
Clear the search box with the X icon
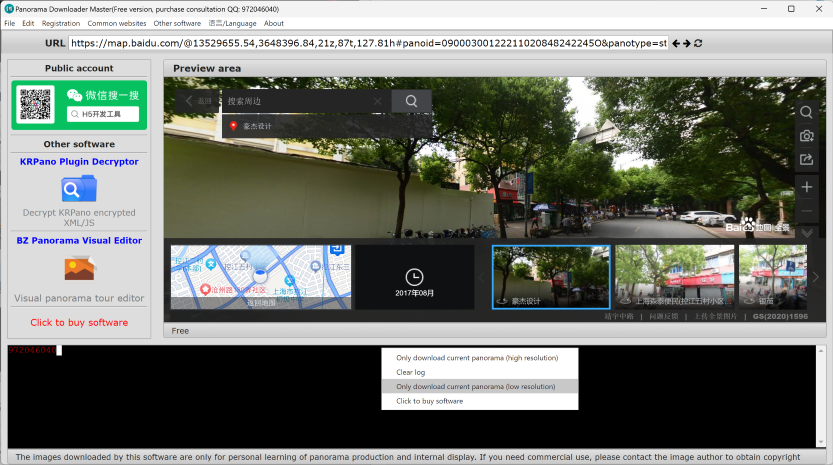click(377, 101)
